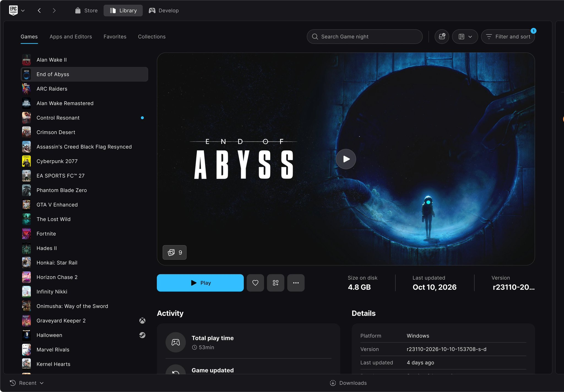The image size is (564, 392).
Task: Click the blue Play button
Action: [200, 283]
